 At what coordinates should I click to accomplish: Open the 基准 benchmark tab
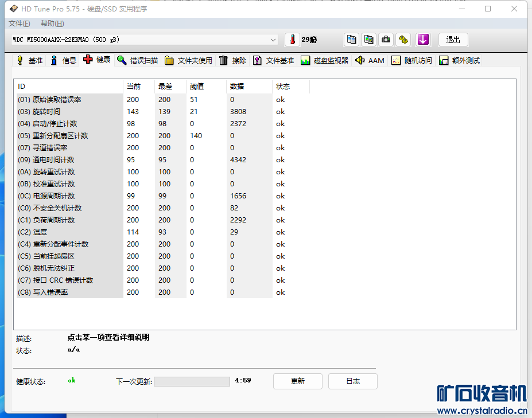tap(29, 60)
